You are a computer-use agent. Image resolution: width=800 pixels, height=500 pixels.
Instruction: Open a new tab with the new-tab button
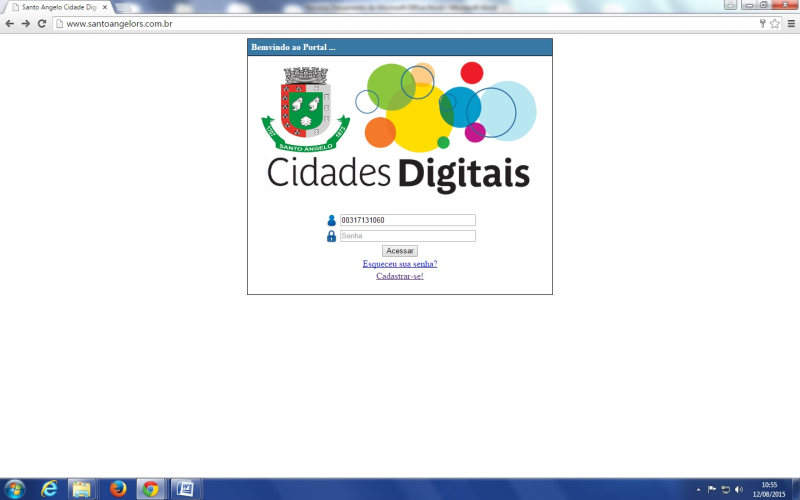122,8
